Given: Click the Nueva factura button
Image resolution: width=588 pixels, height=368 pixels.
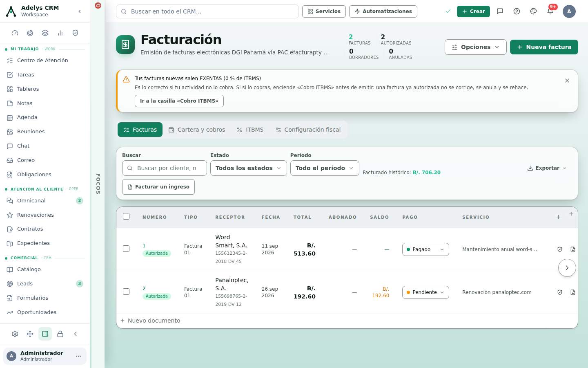Looking at the screenshot, I should click(544, 47).
